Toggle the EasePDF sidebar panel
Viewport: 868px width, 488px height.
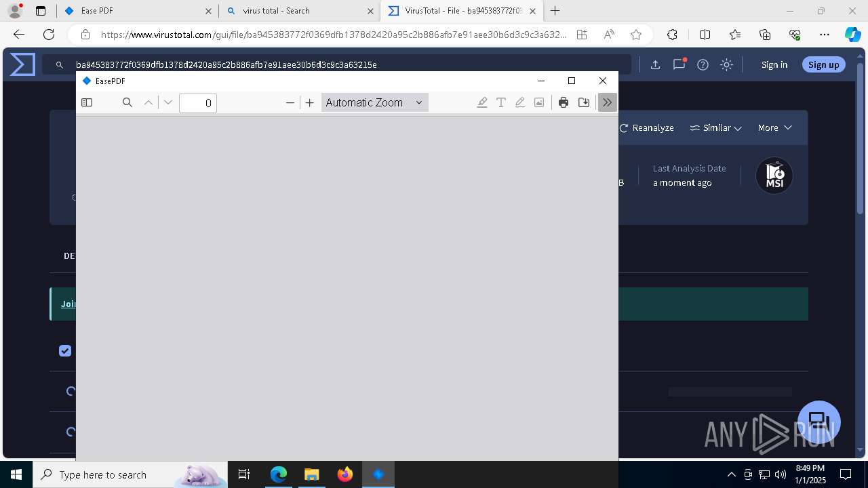pos(87,102)
